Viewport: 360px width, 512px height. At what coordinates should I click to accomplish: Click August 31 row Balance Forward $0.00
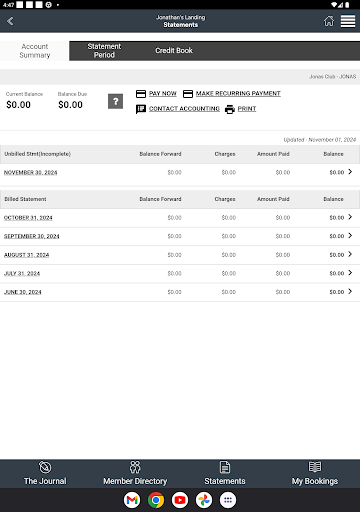(174, 255)
